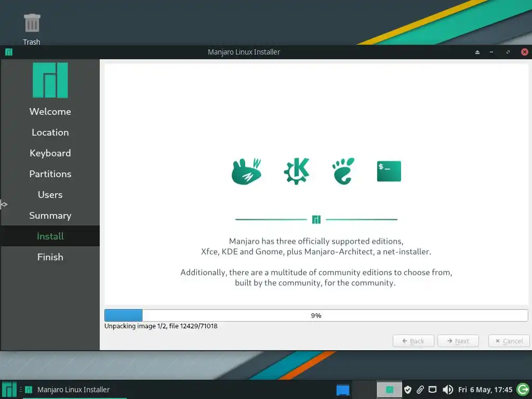Select the Partitions step in sidebar
Screen dimensions: 532x399
tap(50, 174)
